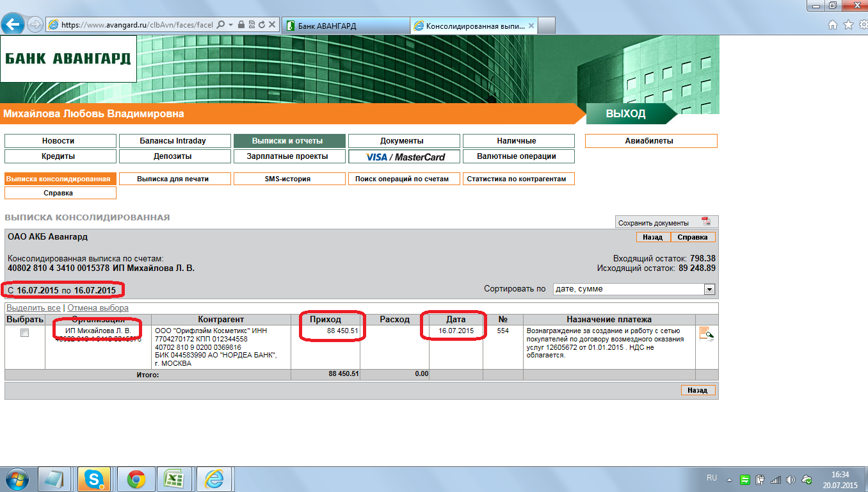Open the VISA / MasterCard section
The height and width of the screenshot is (492, 868).
404,156
